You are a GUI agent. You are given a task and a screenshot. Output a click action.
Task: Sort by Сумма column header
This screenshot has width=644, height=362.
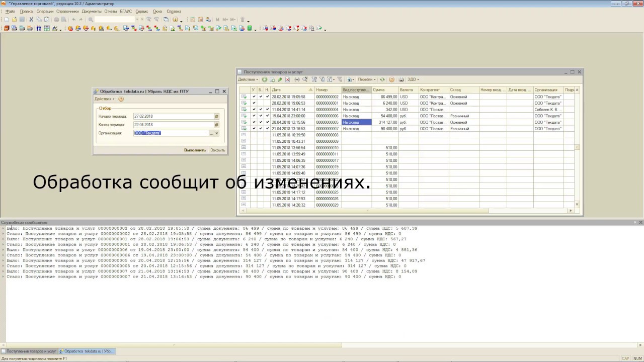(x=385, y=90)
